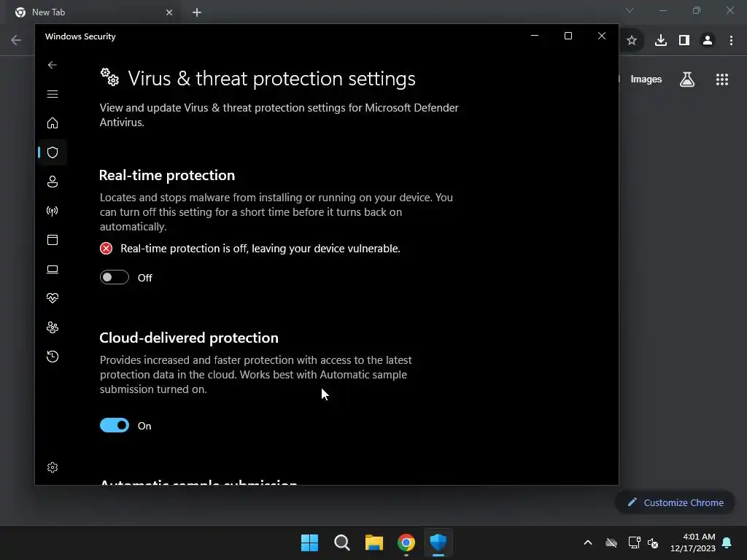This screenshot has height=560, width=747.
Task: Click muted volume tray icon
Action: pyautogui.click(x=653, y=542)
